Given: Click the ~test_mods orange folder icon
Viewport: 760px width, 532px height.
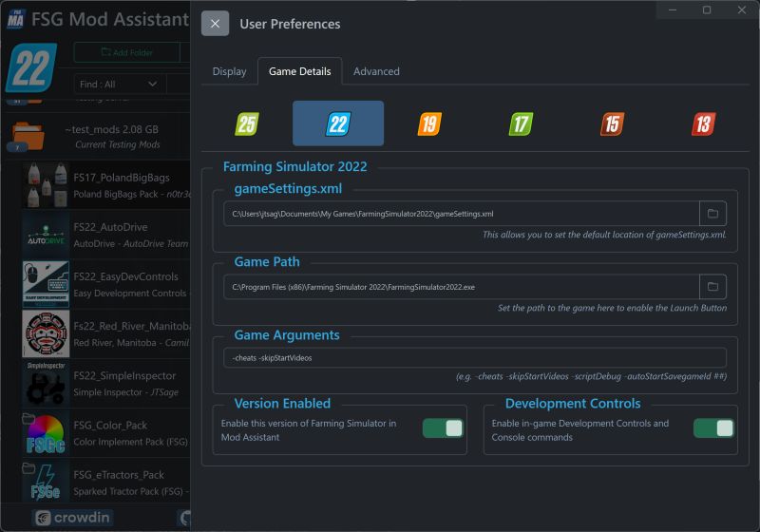Looking at the screenshot, I should tap(28, 136).
